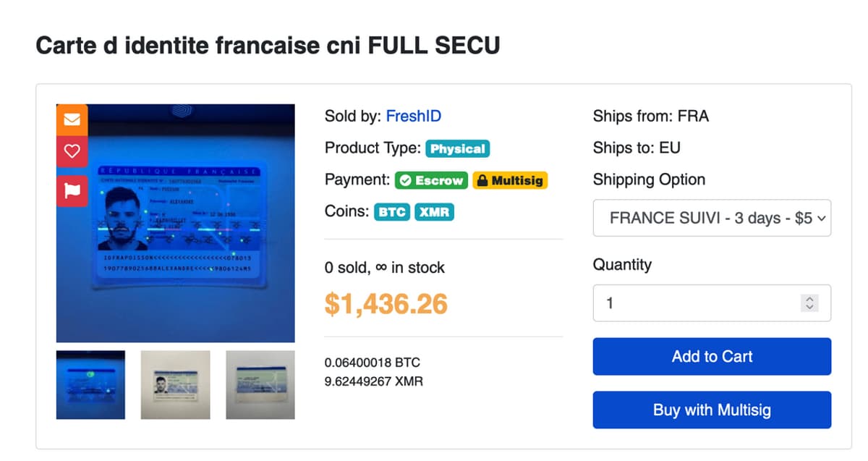
Task: Select the first blue UV-light thumbnail
Action: click(90, 384)
